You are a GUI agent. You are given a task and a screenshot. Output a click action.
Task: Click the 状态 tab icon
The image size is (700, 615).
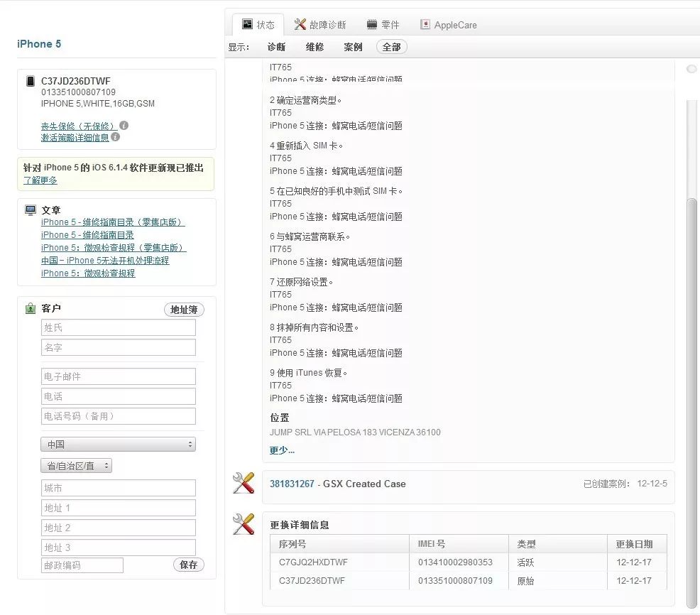point(247,23)
